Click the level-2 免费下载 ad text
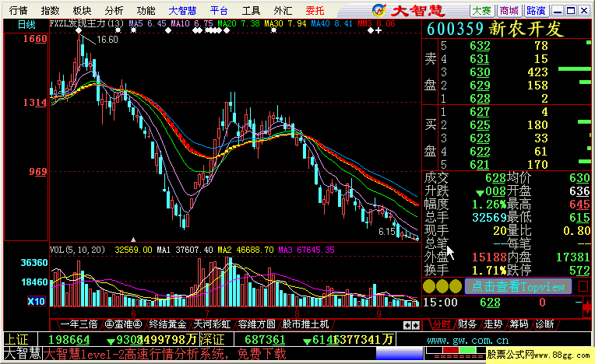This screenshot has height=364, width=595. pos(164,355)
